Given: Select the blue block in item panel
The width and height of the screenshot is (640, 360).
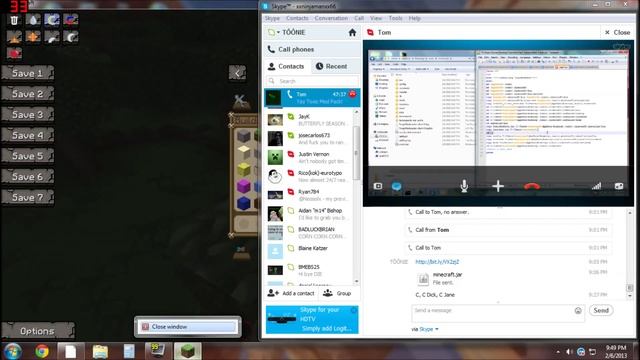Looking at the screenshot, I should (244, 203).
